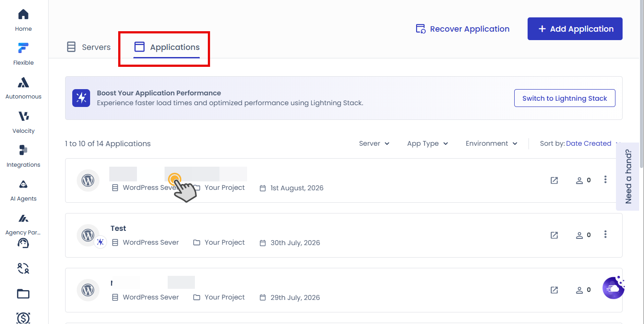The width and height of the screenshot is (644, 324).
Task: Open three-dot menu for the Test application
Action: point(605,234)
